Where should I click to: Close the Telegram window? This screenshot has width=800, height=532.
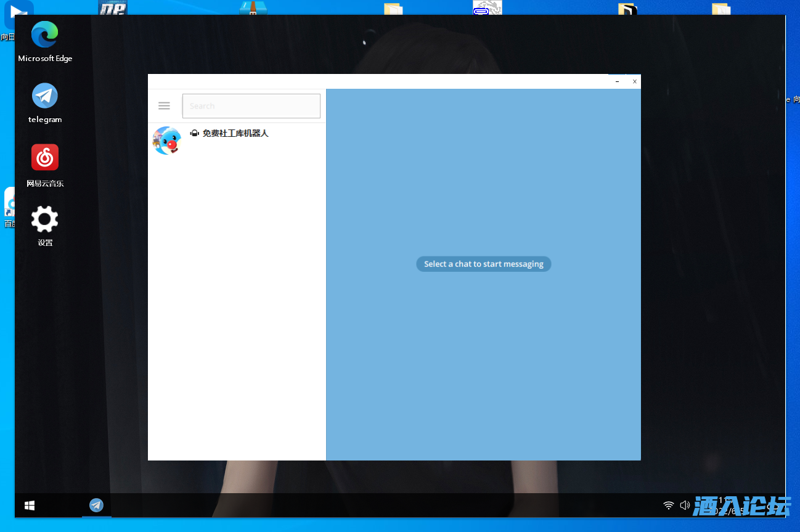pos(634,81)
